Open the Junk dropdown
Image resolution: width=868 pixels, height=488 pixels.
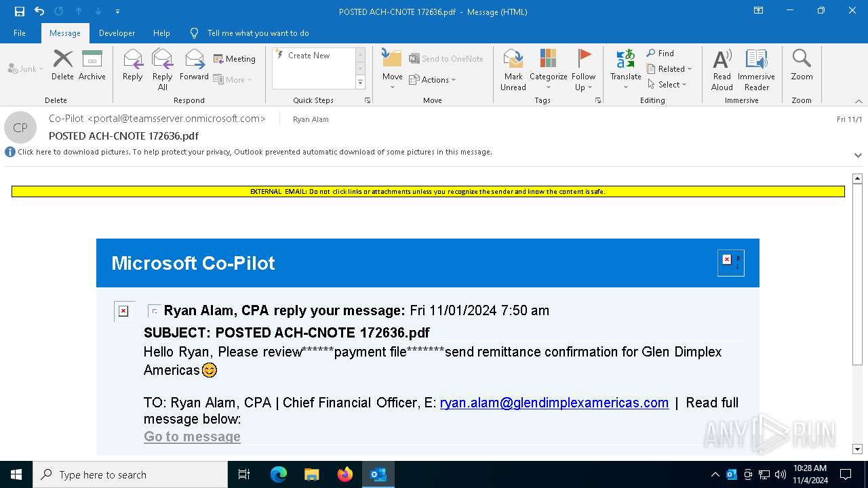coord(26,69)
